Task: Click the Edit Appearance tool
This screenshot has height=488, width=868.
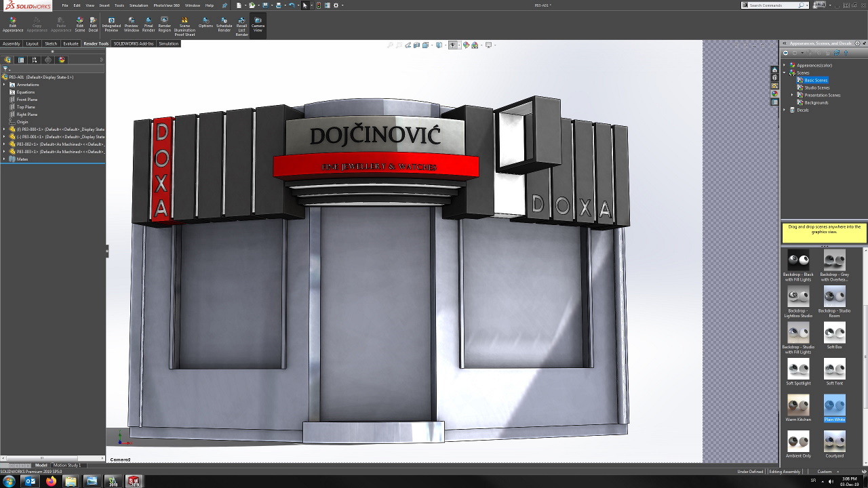Action: click(x=12, y=24)
